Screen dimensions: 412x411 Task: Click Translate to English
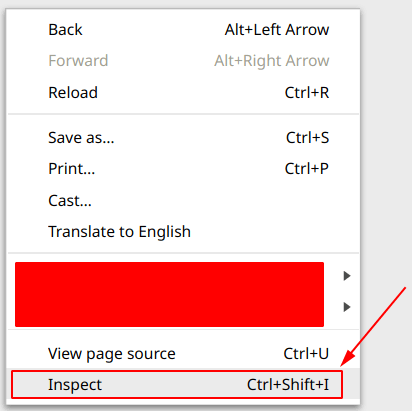click(x=183, y=232)
